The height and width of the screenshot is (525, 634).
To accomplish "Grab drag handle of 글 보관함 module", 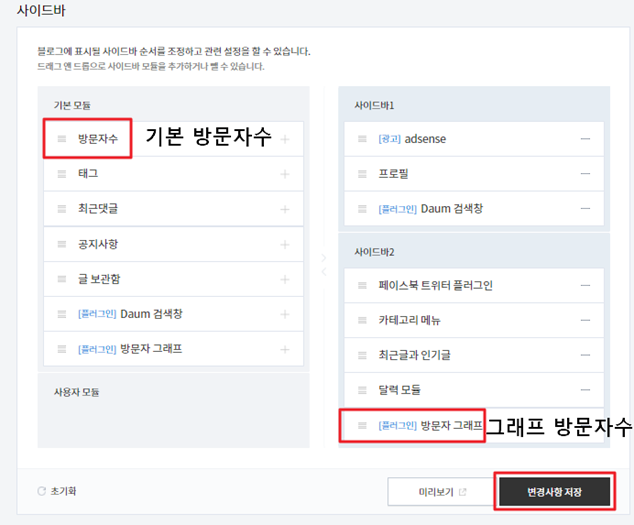I will point(61,279).
